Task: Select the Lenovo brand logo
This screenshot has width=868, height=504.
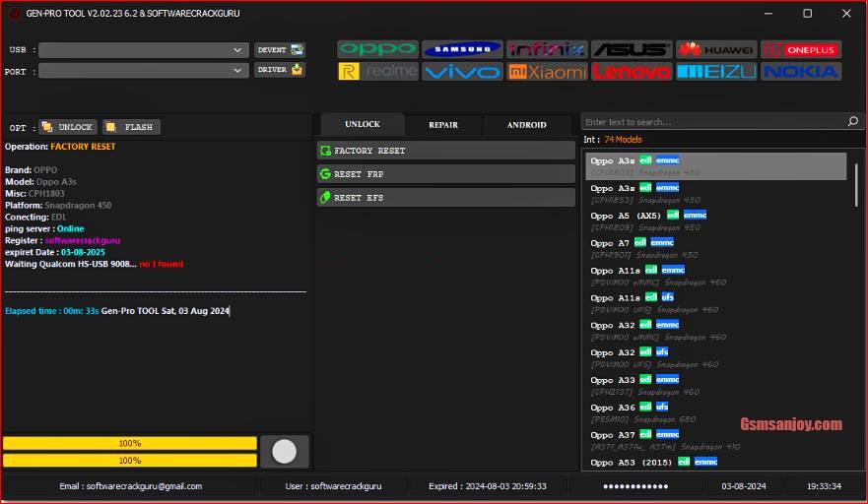Action: (x=632, y=72)
